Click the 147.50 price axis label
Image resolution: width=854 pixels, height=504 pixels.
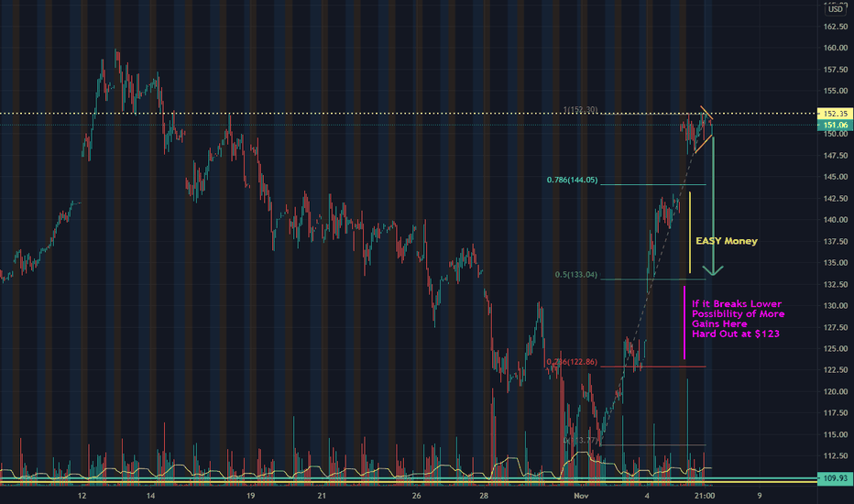click(x=836, y=155)
